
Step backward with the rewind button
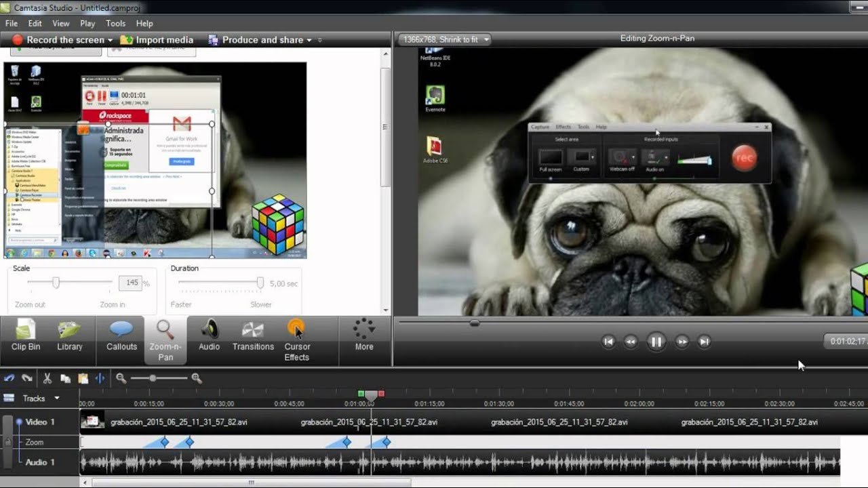click(x=631, y=342)
